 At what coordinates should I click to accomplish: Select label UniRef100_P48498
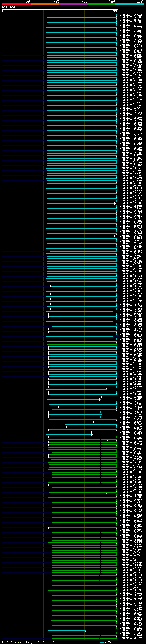(131, 369)
